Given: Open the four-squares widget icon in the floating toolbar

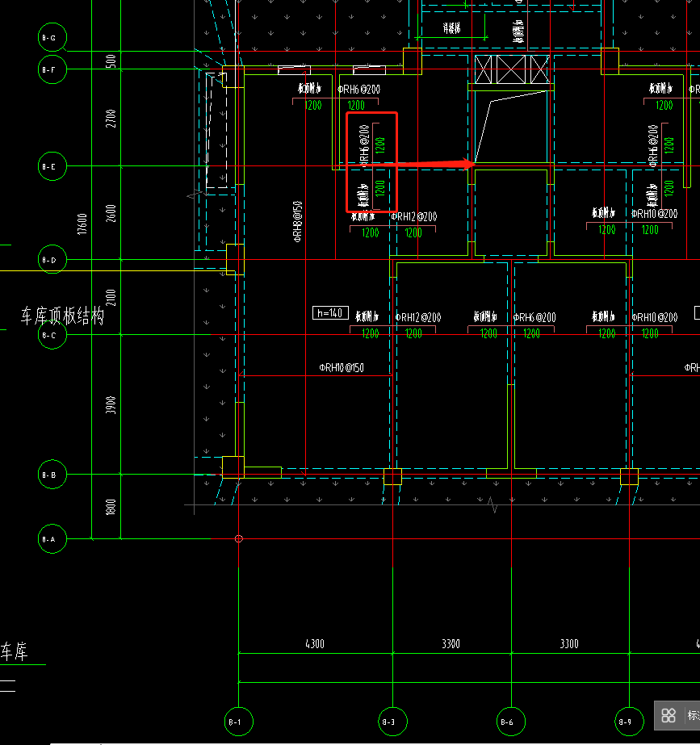Looking at the screenshot, I should pyautogui.click(x=669, y=715).
